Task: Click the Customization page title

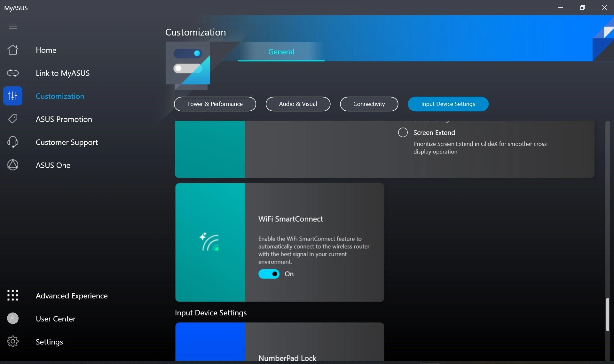Action: tap(195, 32)
